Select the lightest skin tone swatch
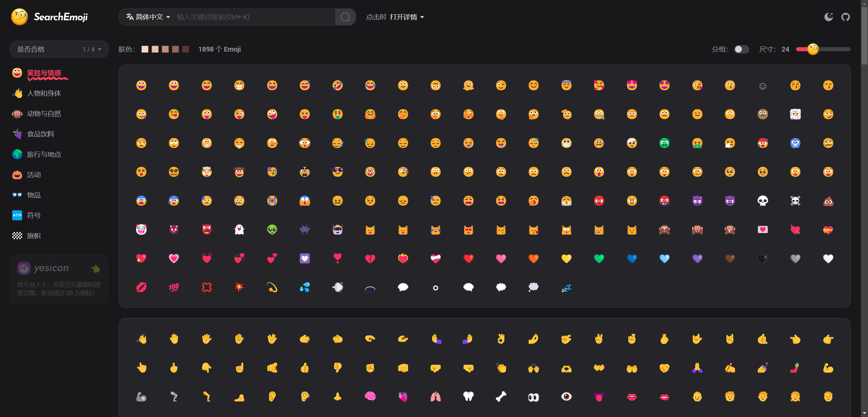The width and height of the screenshot is (868, 417). pyautogui.click(x=145, y=49)
